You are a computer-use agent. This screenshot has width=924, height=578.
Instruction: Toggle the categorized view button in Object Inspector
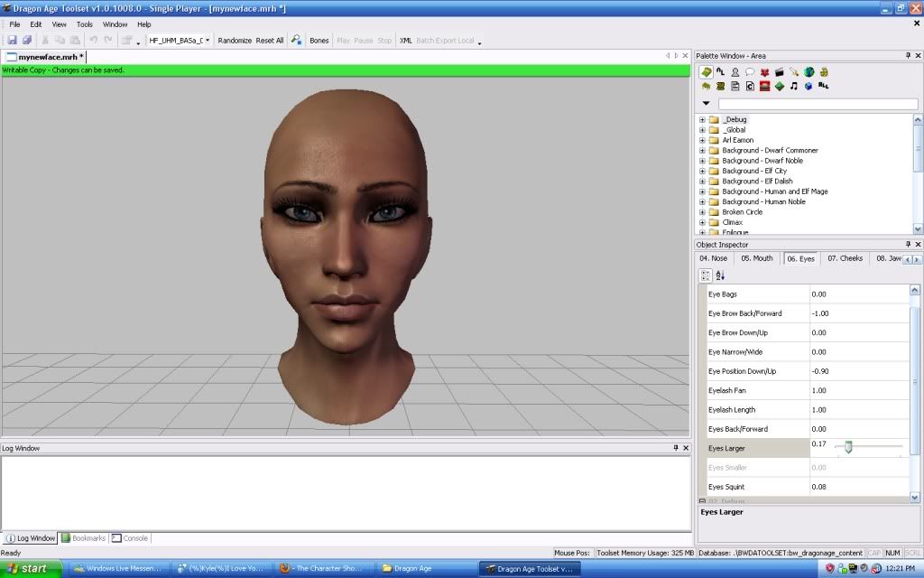(706, 275)
